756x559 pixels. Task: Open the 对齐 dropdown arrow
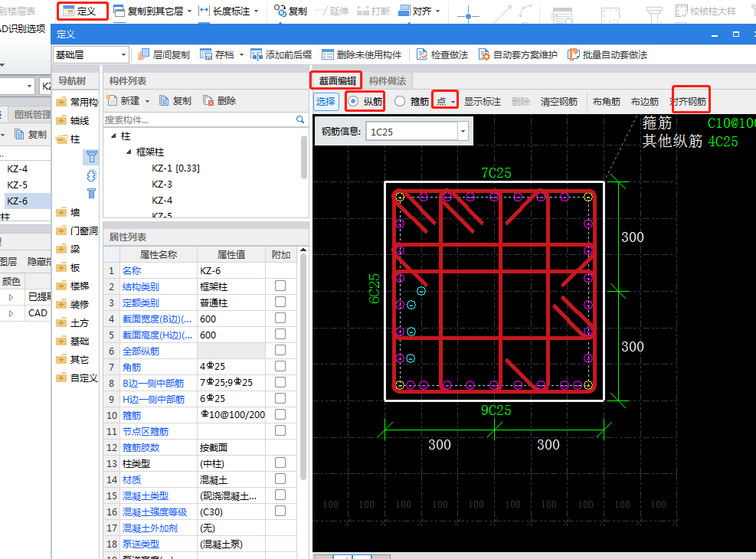[438, 11]
